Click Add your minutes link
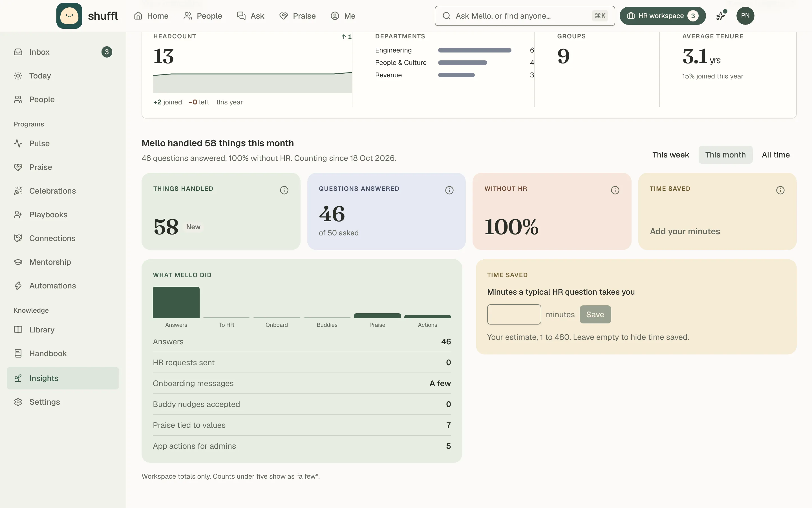The width and height of the screenshot is (812, 508). coord(685,231)
